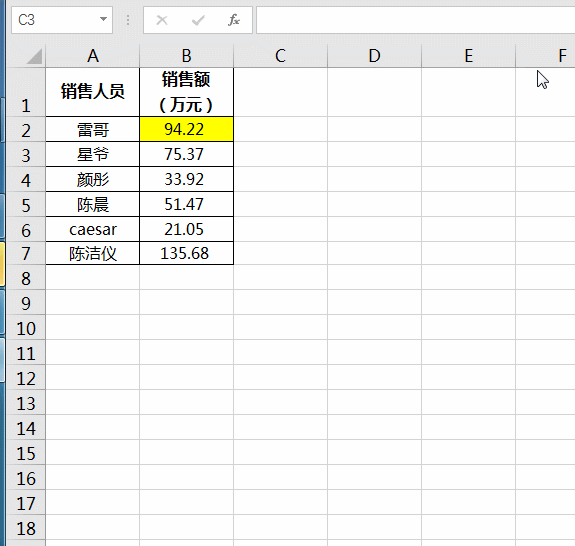Select column B header
This screenshot has width=575, height=546.
186,56
